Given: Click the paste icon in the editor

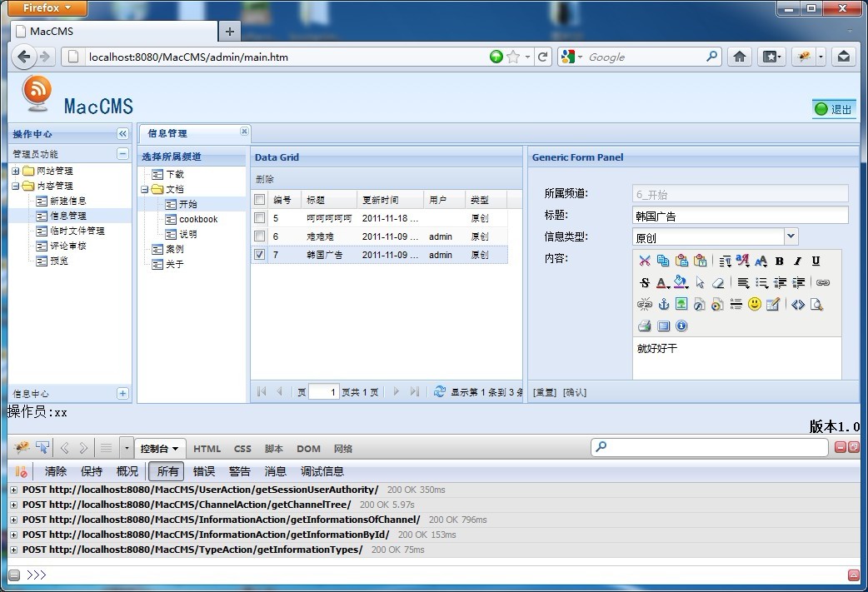Looking at the screenshot, I should point(681,261).
